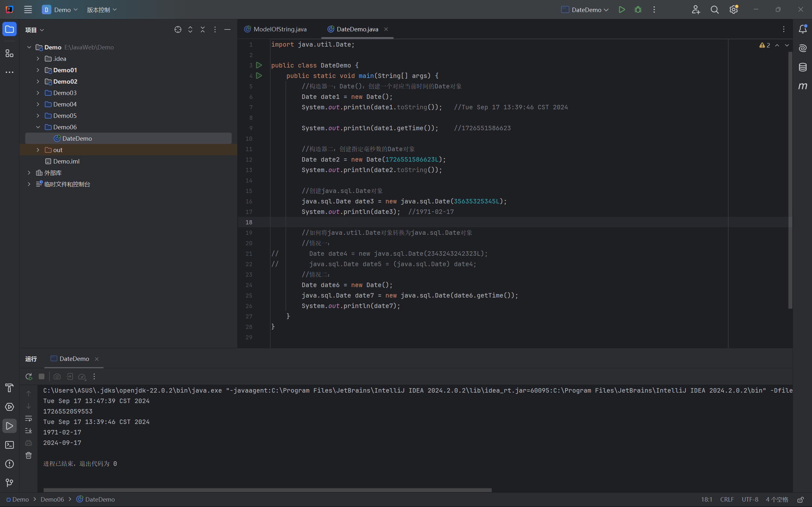Open the Maven tool window
812x507 pixels.
click(802, 86)
